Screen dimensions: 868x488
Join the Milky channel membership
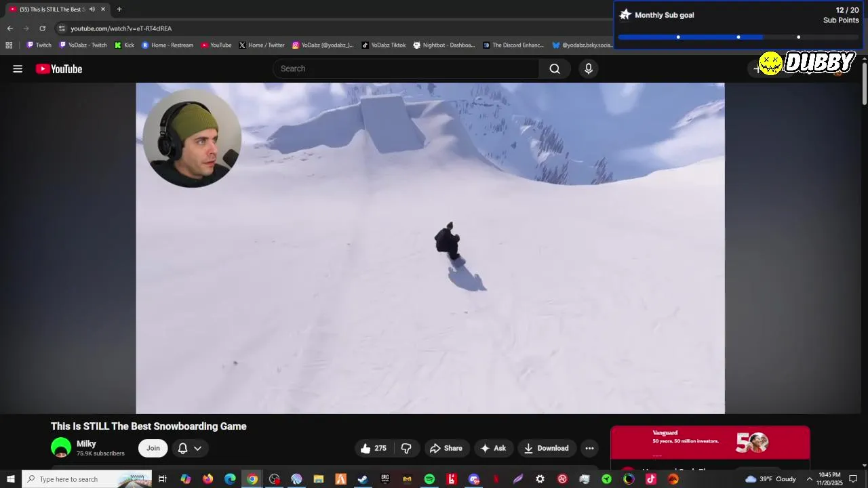[x=153, y=448]
